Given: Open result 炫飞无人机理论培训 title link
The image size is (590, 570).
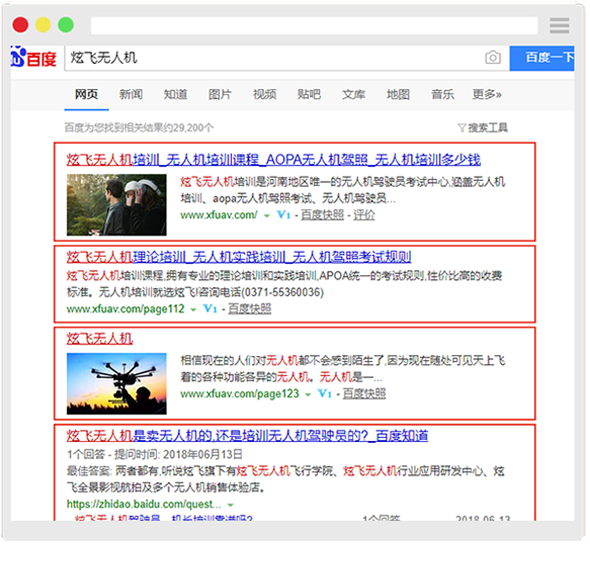Looking at the screenshot, I should [x=239, y=257].
